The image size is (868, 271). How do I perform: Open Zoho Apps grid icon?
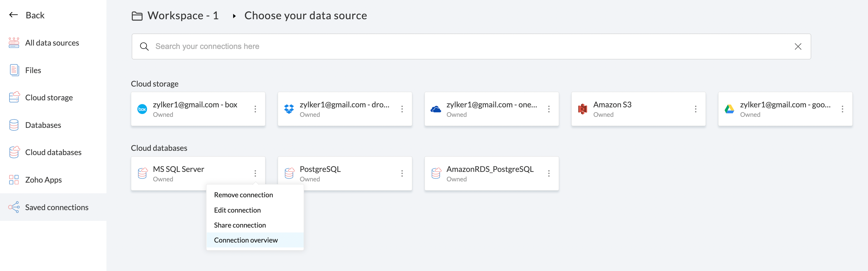(x=14, y=180)
